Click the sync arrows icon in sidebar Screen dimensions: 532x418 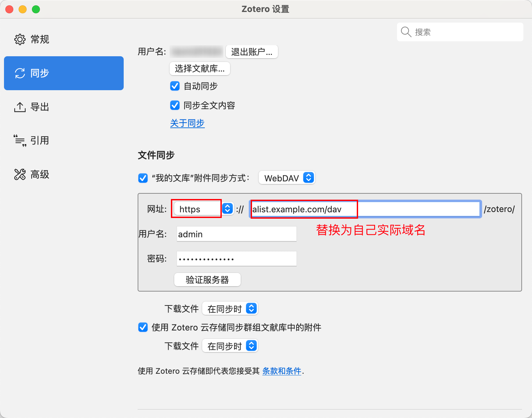click(x=20, y=73)
